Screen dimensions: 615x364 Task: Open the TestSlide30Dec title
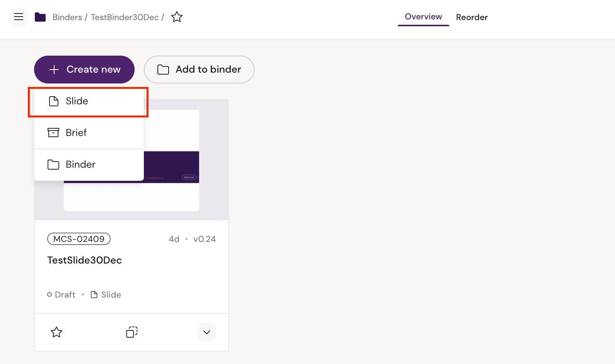84,260
